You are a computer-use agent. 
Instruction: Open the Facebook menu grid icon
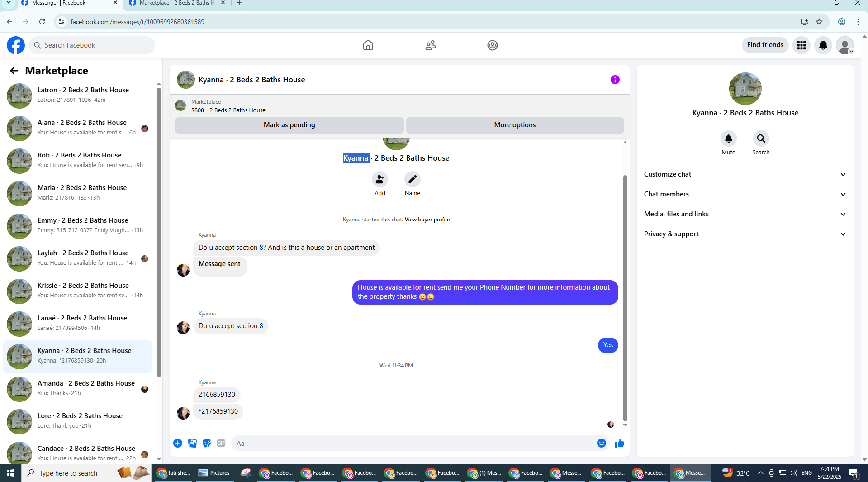(802, 45)
